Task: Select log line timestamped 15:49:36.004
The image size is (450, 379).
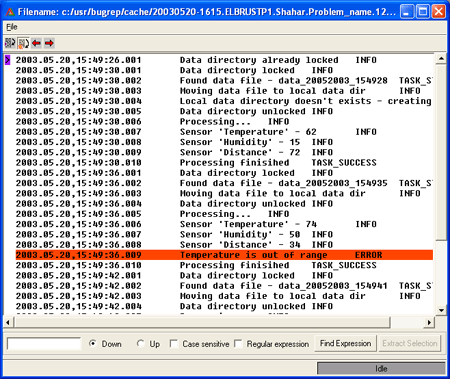Action: click(x=224, y=204)
